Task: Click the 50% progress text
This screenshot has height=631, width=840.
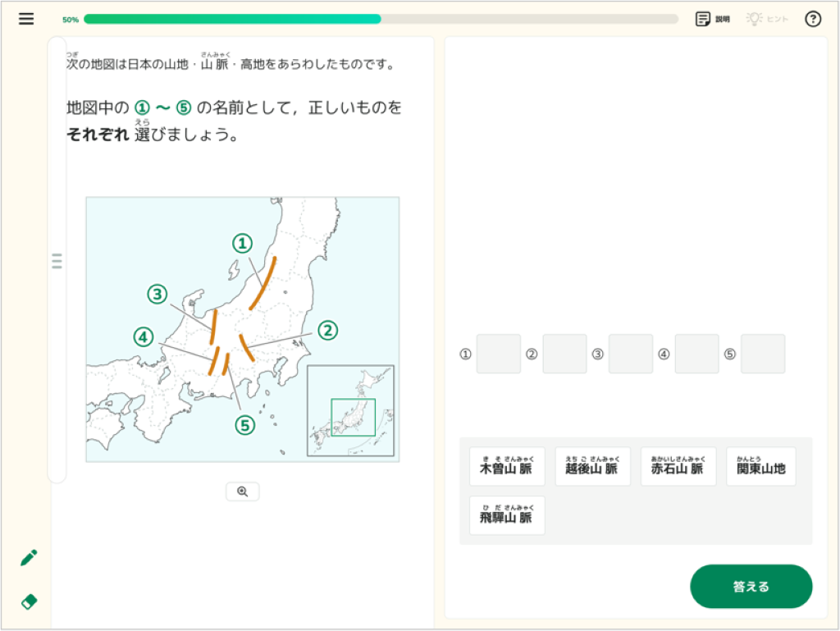Action: pyautogui.click(x=71, y=20)
